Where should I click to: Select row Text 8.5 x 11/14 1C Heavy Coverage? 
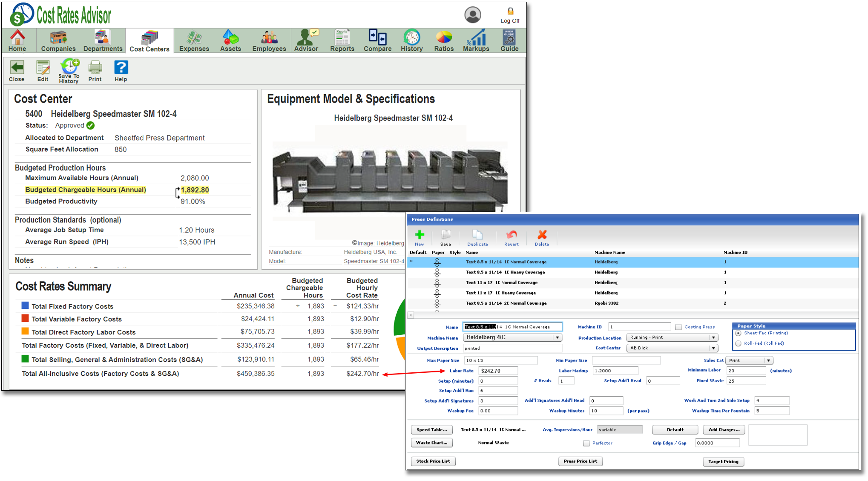[633, 273]
